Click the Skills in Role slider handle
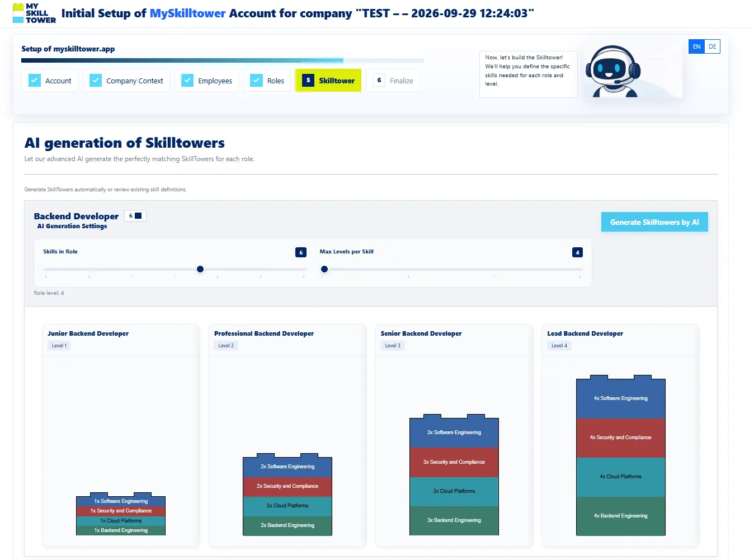 point(200,269)
